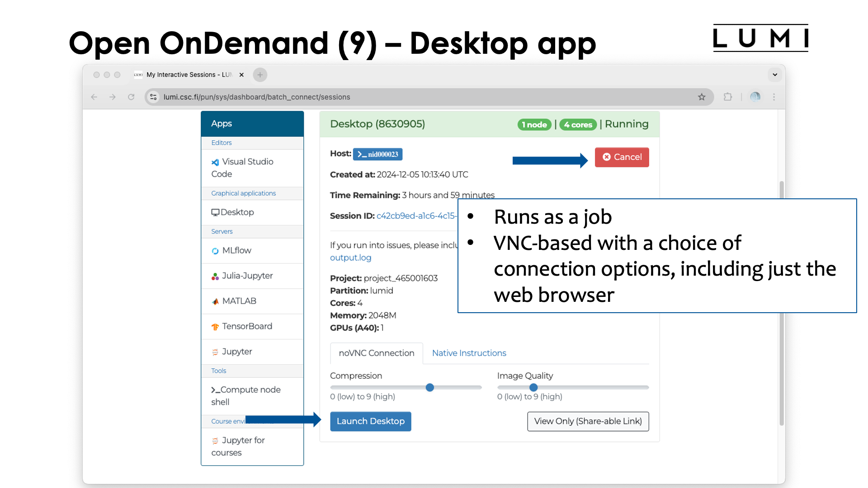Switch to the Native Instructions tab
The image size is (868, 488).
point(469,353)
